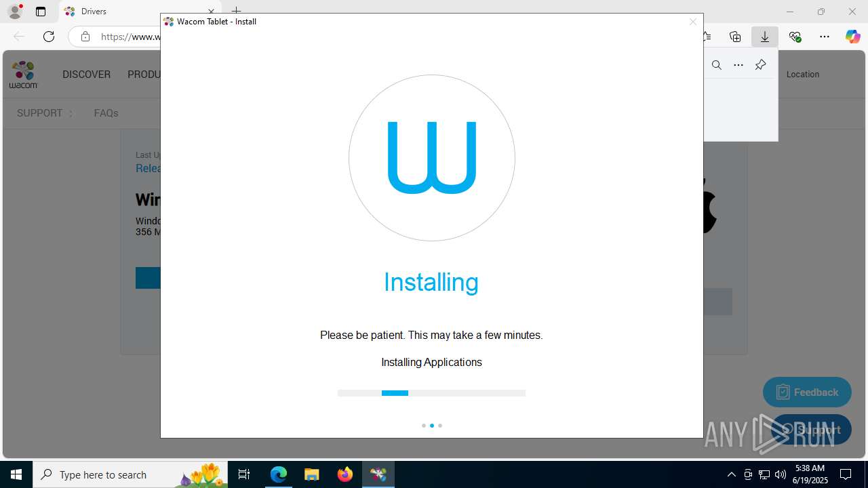The width and height of the screenshot is (868, 488).
Task: Open File Explorer from the taskbar
Action: click(311, 474)
